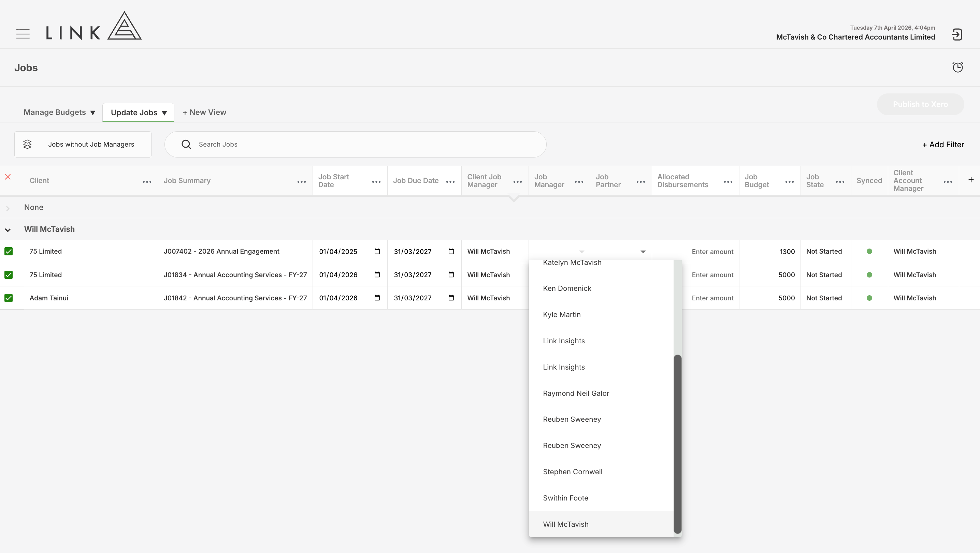Click the synced green dot for J007402
This screenshot has width=980, height=553.
(x=869, y=251)
